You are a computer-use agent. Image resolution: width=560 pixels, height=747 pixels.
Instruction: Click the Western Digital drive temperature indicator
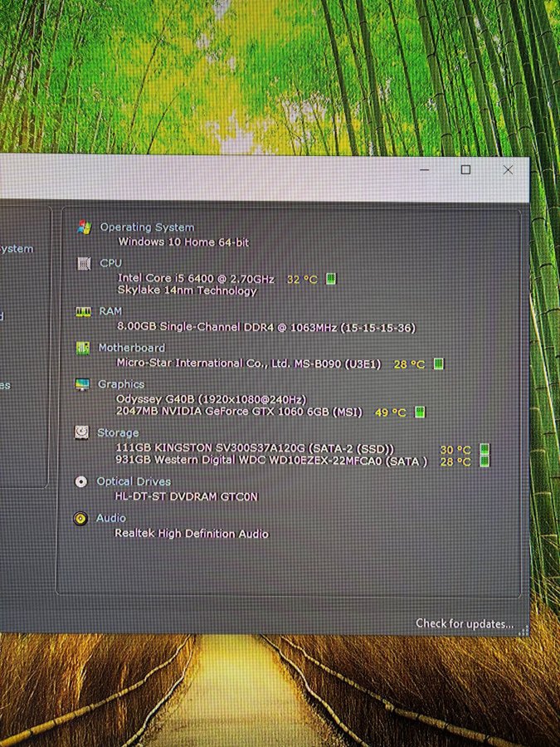485,461
